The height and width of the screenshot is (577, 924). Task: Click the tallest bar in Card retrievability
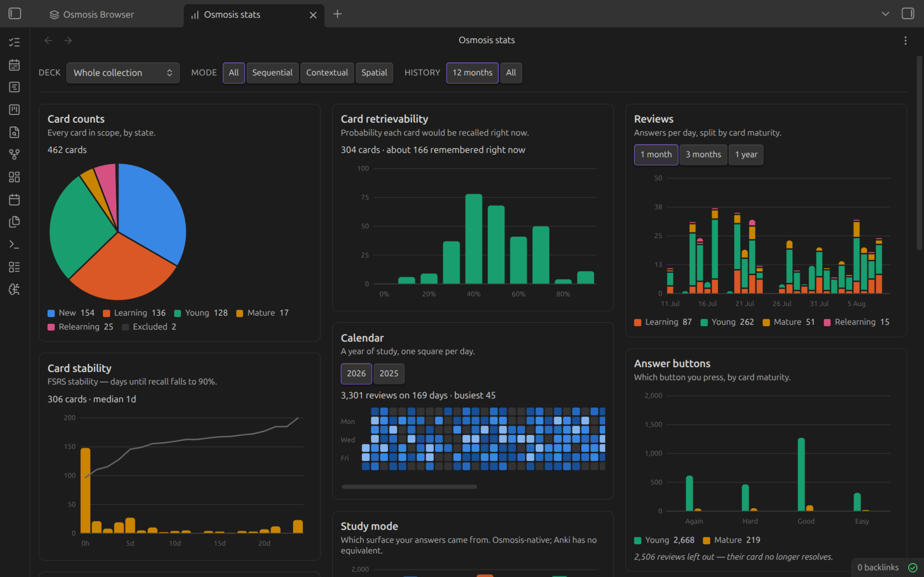pos(474,239)
